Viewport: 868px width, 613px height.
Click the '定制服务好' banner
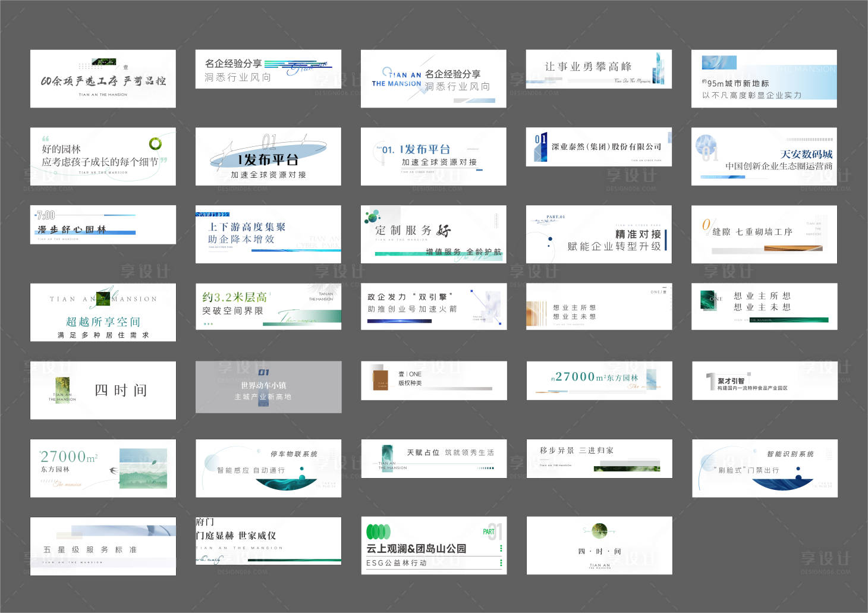click(433, 234)
